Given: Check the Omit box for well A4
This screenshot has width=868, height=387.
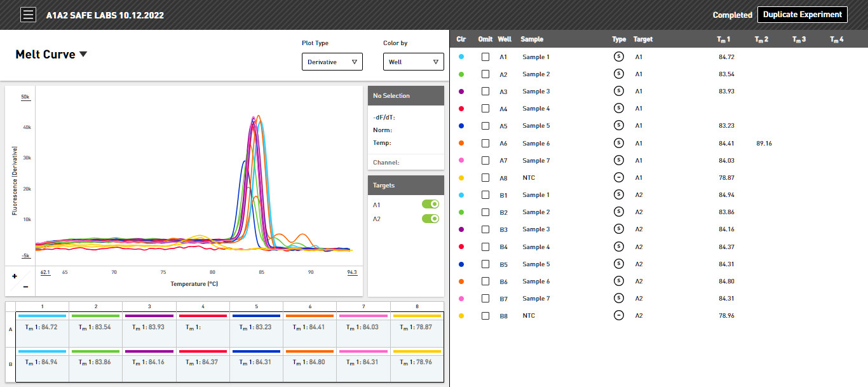Looking at the screenshot, I should (x=485, y=109).
